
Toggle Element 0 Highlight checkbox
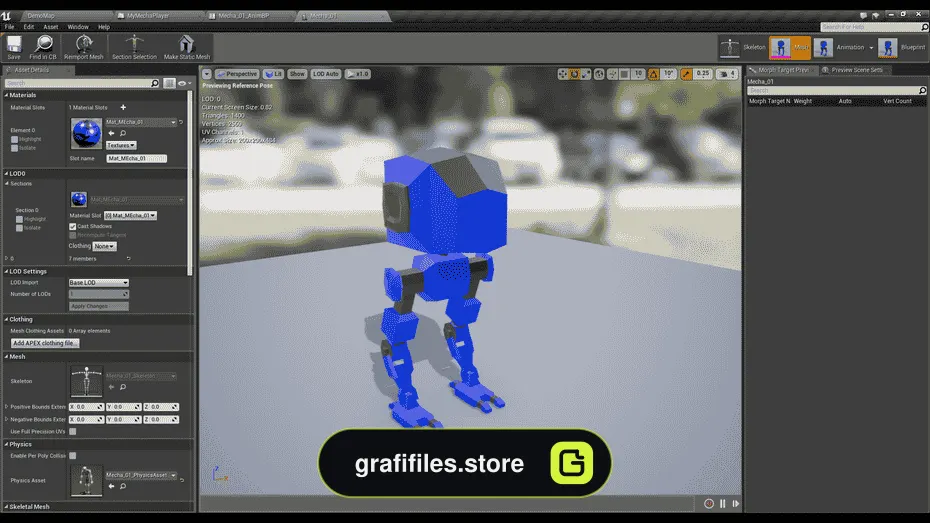pos(14,139)
